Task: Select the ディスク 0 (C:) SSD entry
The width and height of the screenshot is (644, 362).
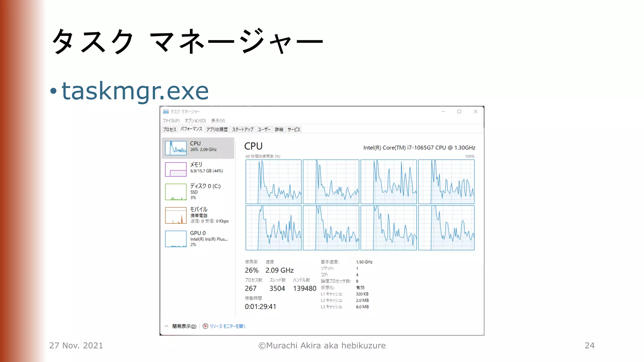Action: [x=198, y=192]
